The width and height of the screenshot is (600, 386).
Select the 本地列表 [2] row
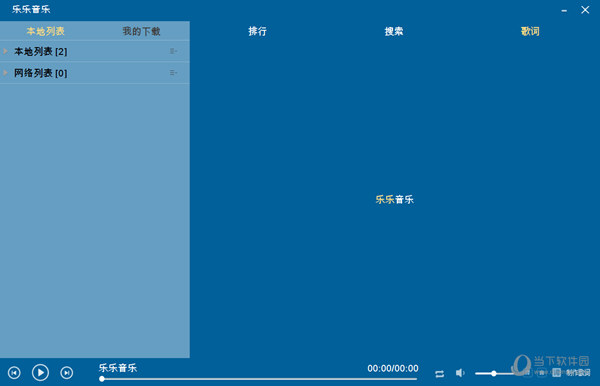point(95,51)
